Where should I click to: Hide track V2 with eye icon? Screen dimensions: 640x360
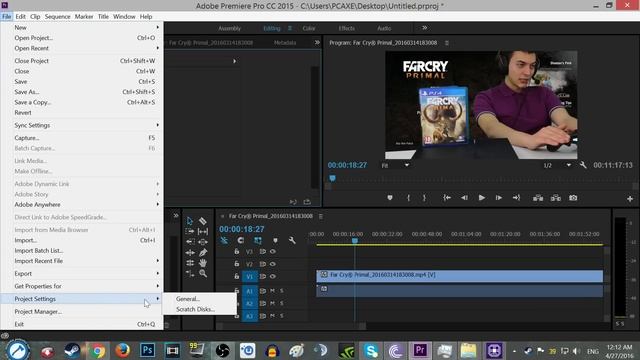click(273, 264)
